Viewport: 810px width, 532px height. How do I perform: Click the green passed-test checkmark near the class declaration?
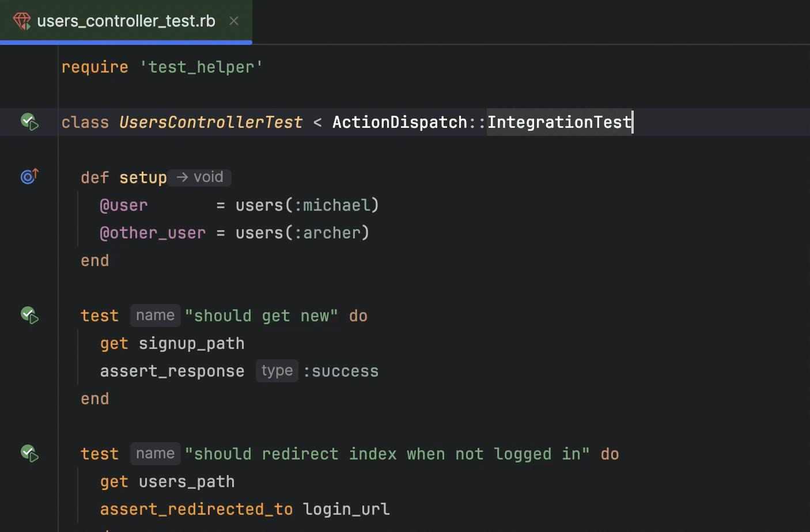[x=26, y=120]
